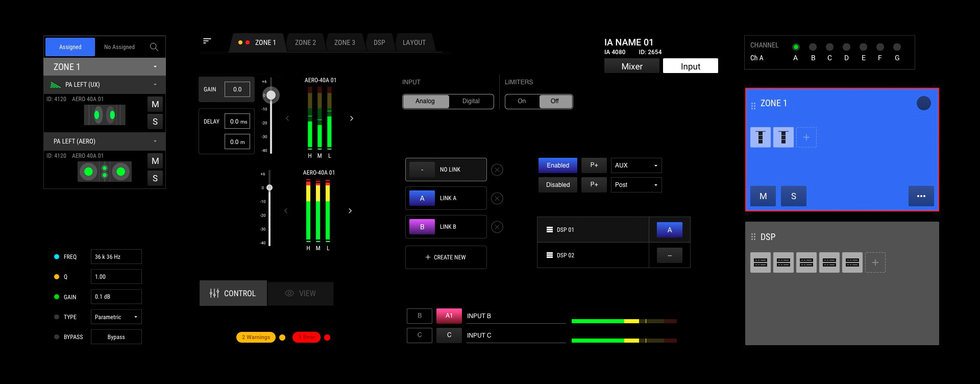This screenshot has height=384, width=980.
Task: Click the three-dots button in Zone 1 card
Action: [x=921, y=196]
